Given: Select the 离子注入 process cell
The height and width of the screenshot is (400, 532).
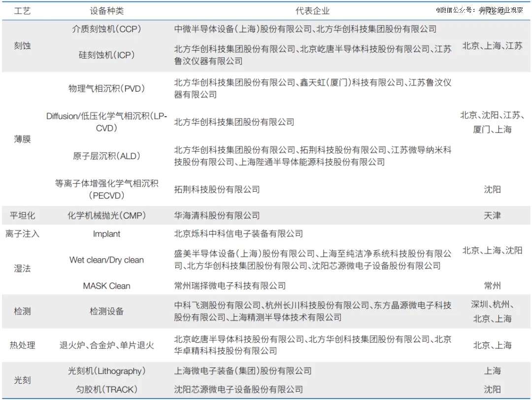Looking at the screenshot, I should [22, 234].
